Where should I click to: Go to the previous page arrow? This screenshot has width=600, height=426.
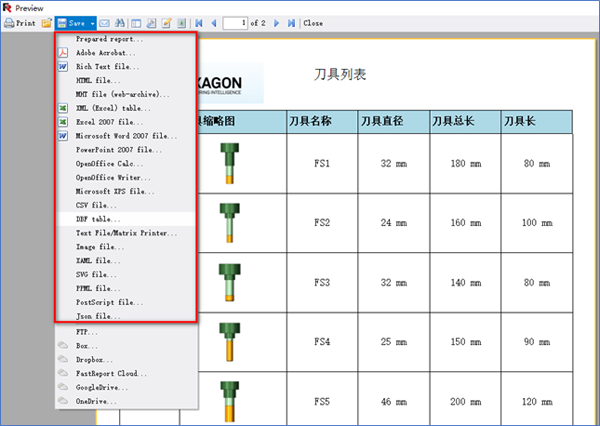coord(213,22)
